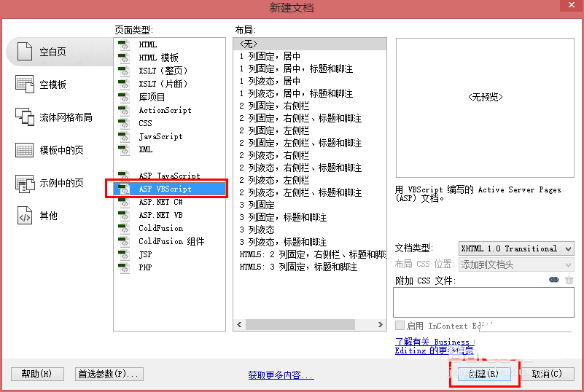
Task: Click the 帮助(H) button
Action: pyautogui.click(x=37, y=374)
